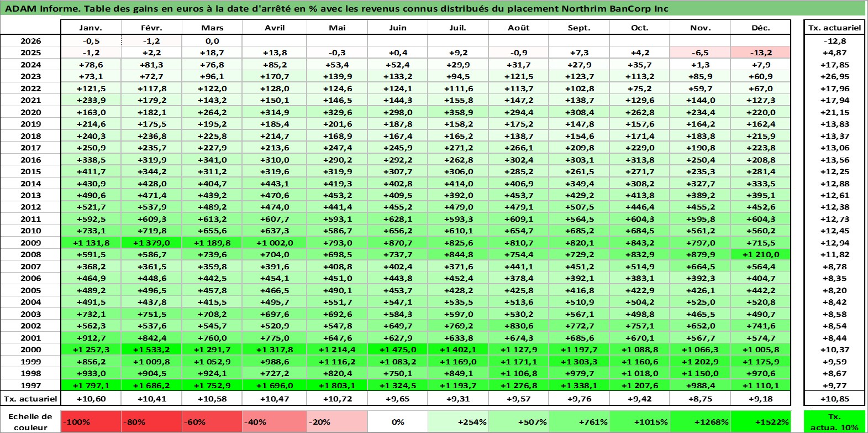Select the 2026 row label
The width and height of the screenshot is (868, 433).
coord(30,41)
